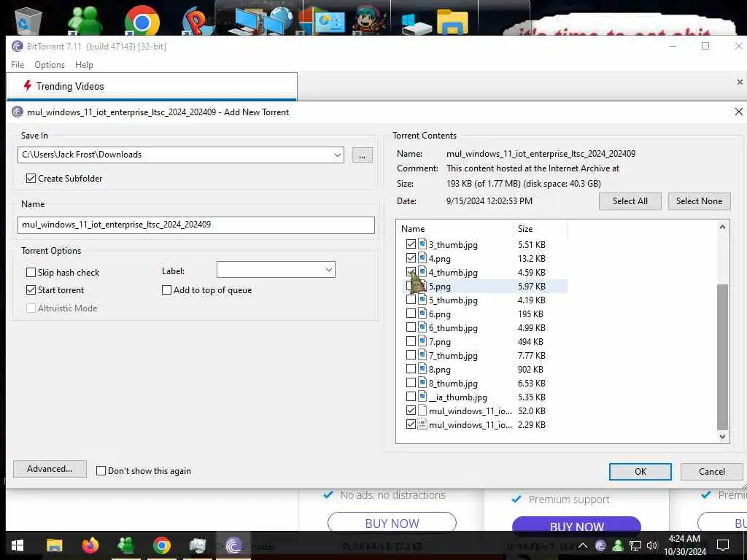Uncheck the 4.png file checkbox
This screenshot has width=747, height=560.
click(411, 258)
